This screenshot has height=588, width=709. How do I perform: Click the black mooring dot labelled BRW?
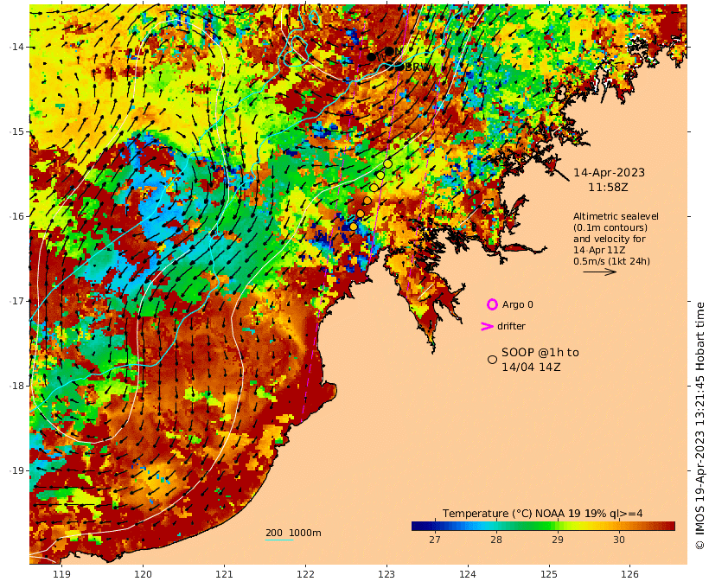click(x=399, y=67)
